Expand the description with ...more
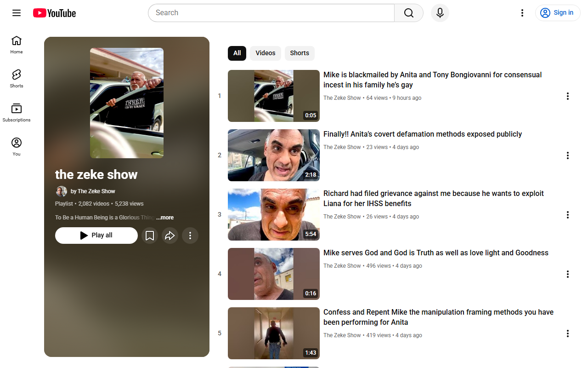 click(x=165, y=218)
